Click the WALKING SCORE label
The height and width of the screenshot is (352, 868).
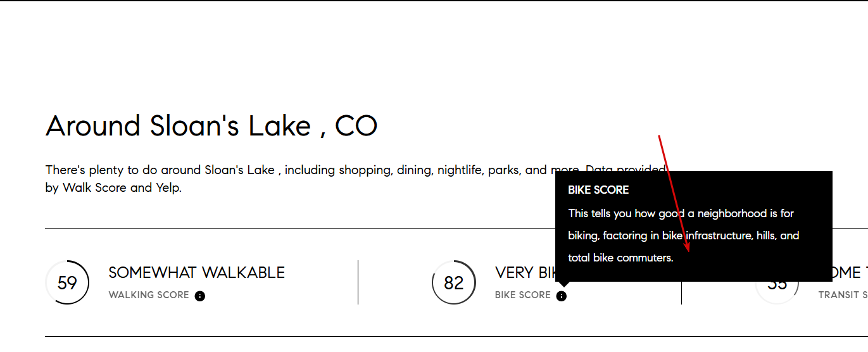coord(149,295)
